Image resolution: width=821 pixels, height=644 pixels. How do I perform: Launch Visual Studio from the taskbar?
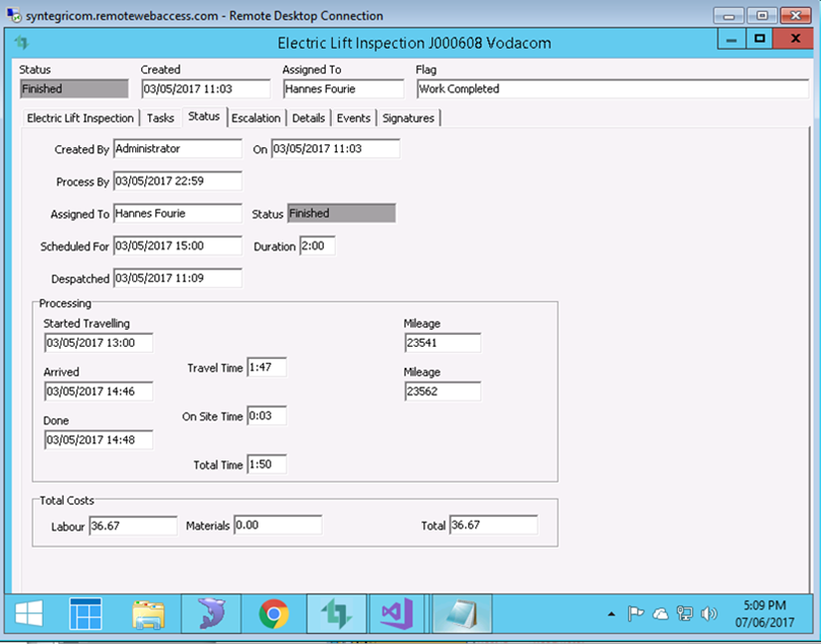[397, 613]
